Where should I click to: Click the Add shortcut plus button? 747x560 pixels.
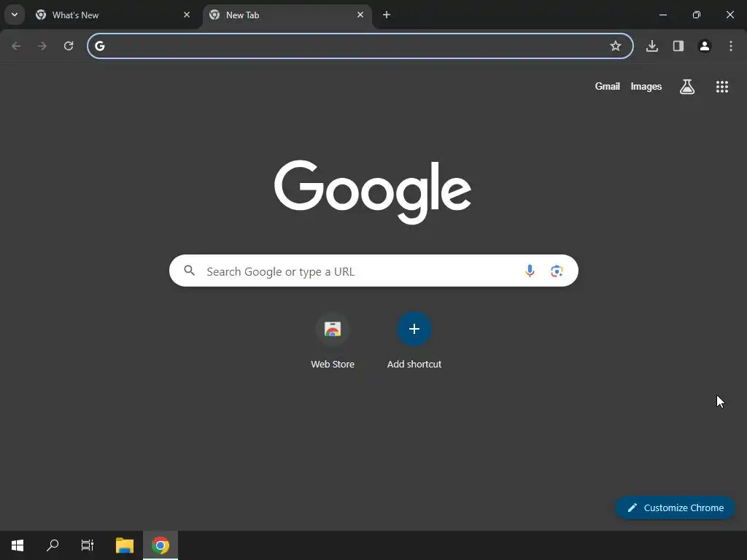point(414,329)
